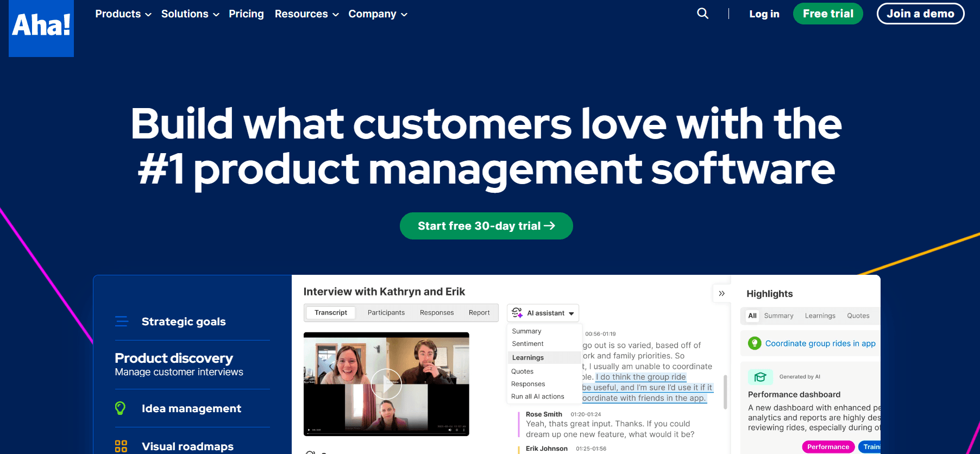Click the Free trial button
The height and width of the screenshot is (454, 980).
[828, 14]
